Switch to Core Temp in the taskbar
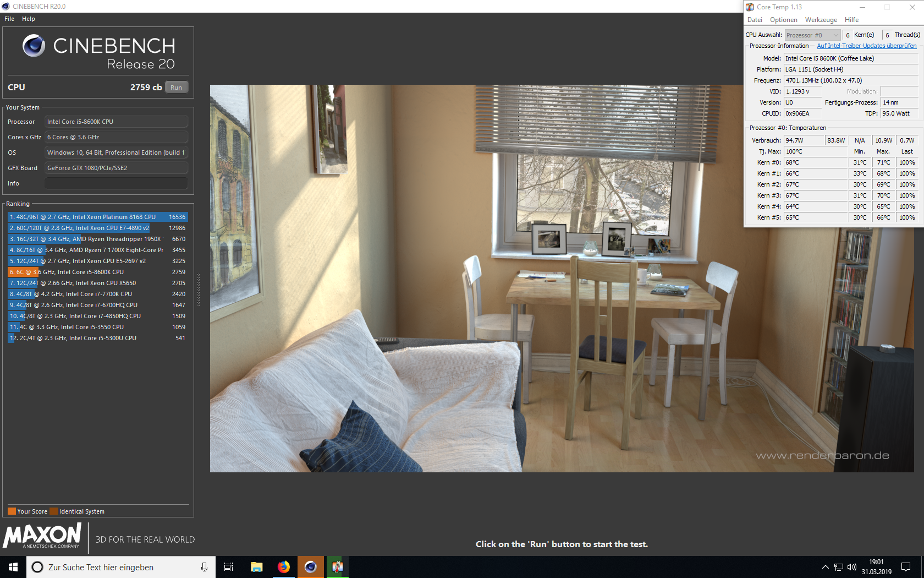Viewport: 924px width, 578px height. click(x=337, y=567)
